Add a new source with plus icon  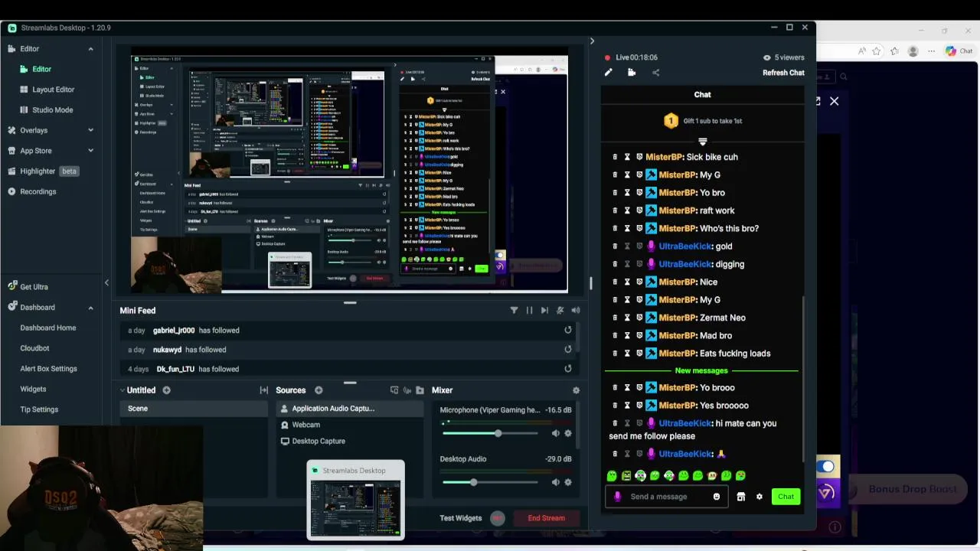pyautogui.click(x=318, y=390)
